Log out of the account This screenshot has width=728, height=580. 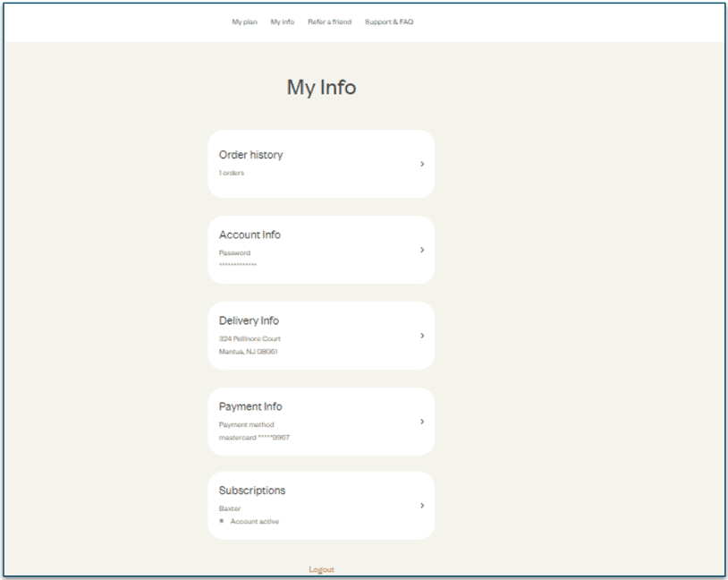321,568
